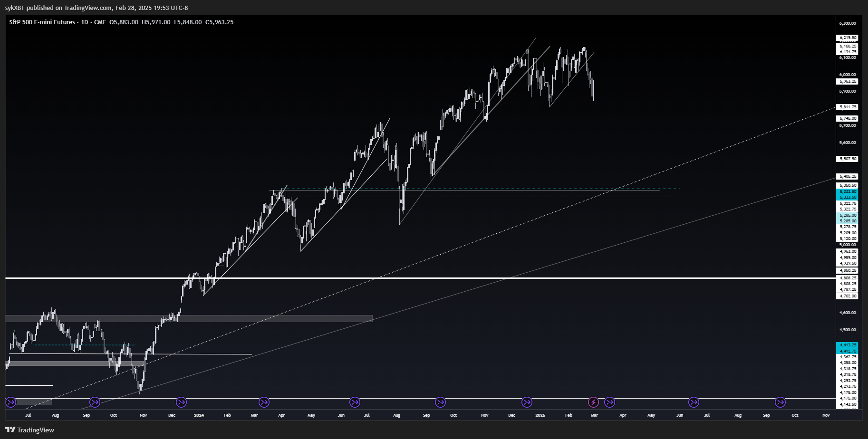Click the high value H5,971.00
Screen dimensions: 868x439
pos(156,22)
